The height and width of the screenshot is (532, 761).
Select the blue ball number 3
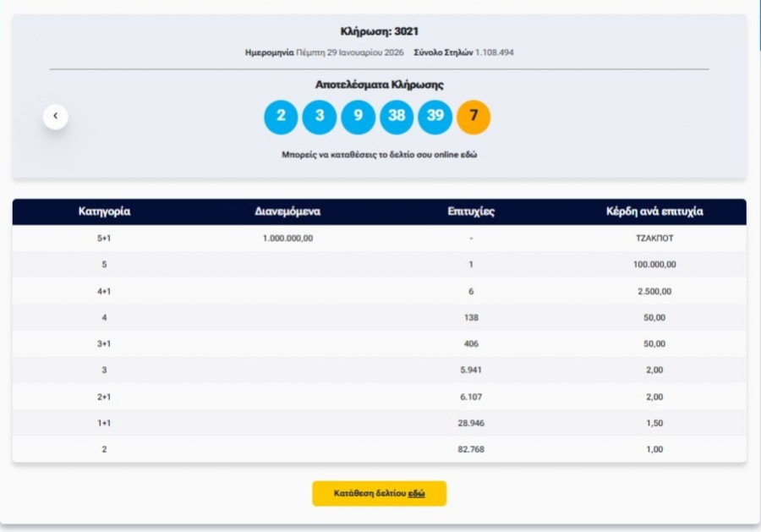pos(320,117)
